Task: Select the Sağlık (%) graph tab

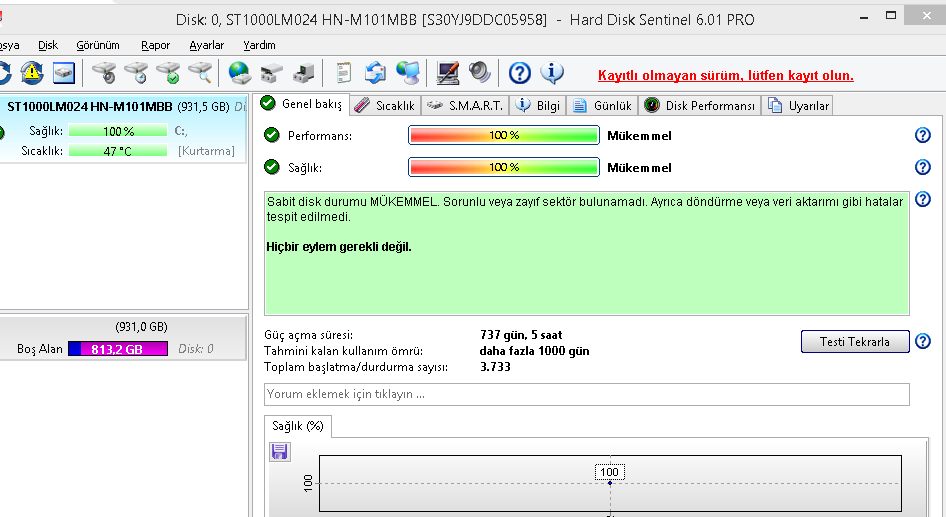Action: click(298, 426)
